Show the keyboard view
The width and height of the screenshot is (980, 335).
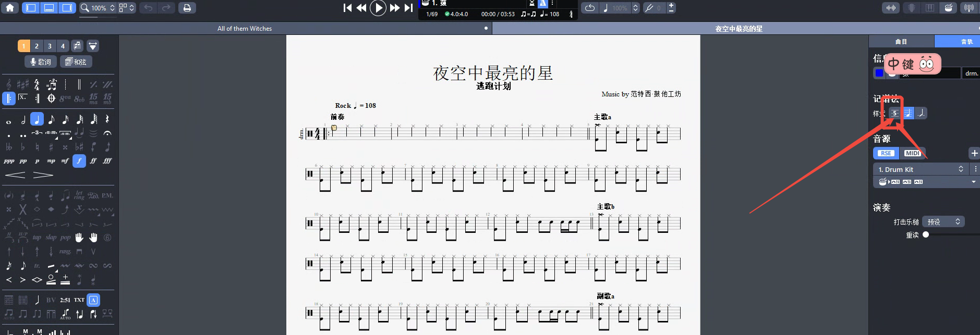[929, 8]
